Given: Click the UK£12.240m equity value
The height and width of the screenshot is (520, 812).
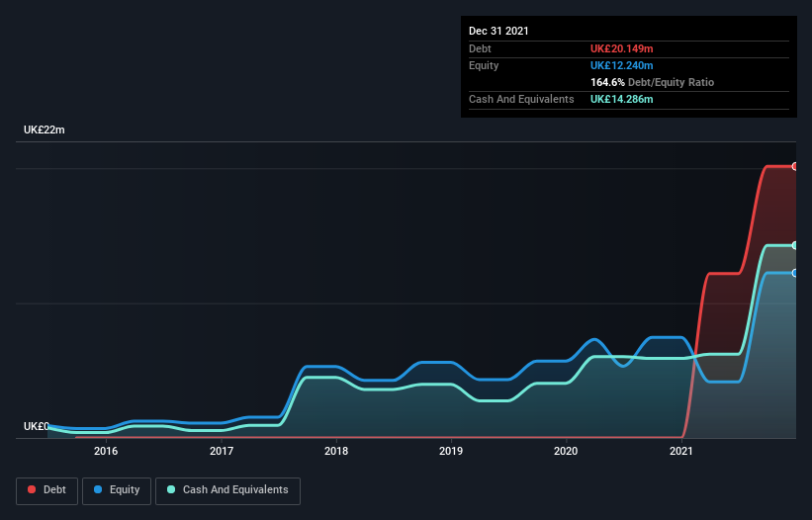Looking at the screenshot, I should coord(621,65).
